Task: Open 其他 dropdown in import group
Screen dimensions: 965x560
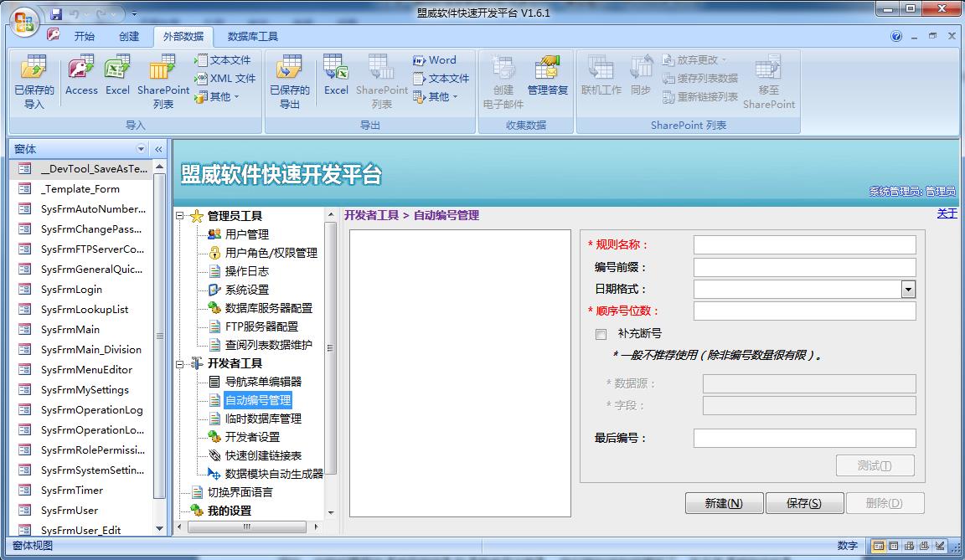Action: click(x=217, y=96)
